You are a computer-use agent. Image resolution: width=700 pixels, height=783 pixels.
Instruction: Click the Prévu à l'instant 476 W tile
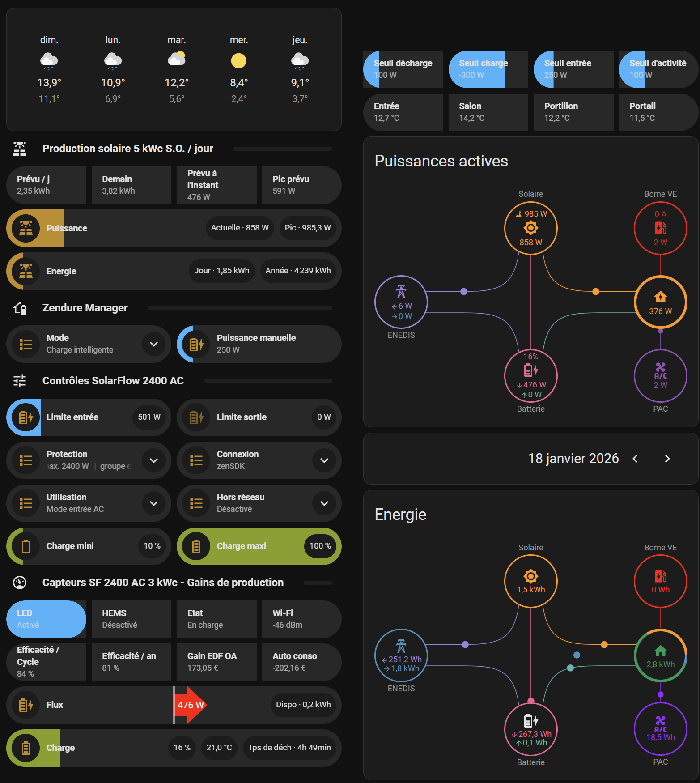tap(216, 185)
